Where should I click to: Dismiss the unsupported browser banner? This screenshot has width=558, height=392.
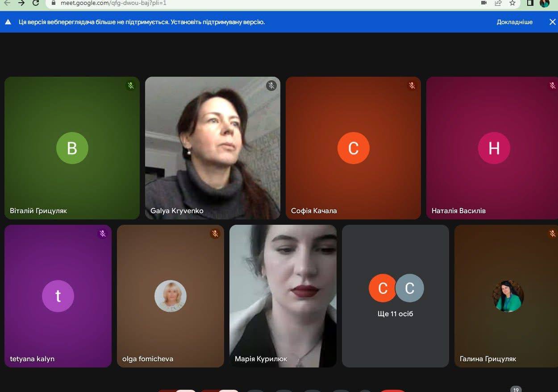tap(552, 22)
